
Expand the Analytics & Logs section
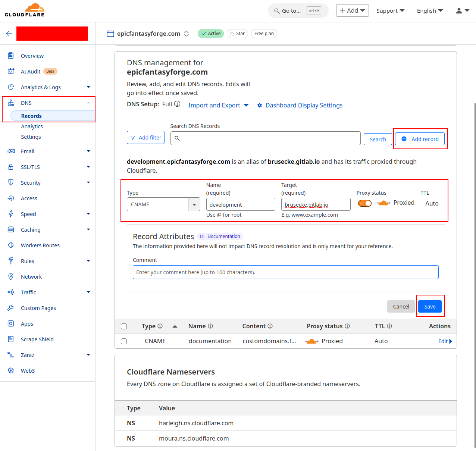[88, 87]
